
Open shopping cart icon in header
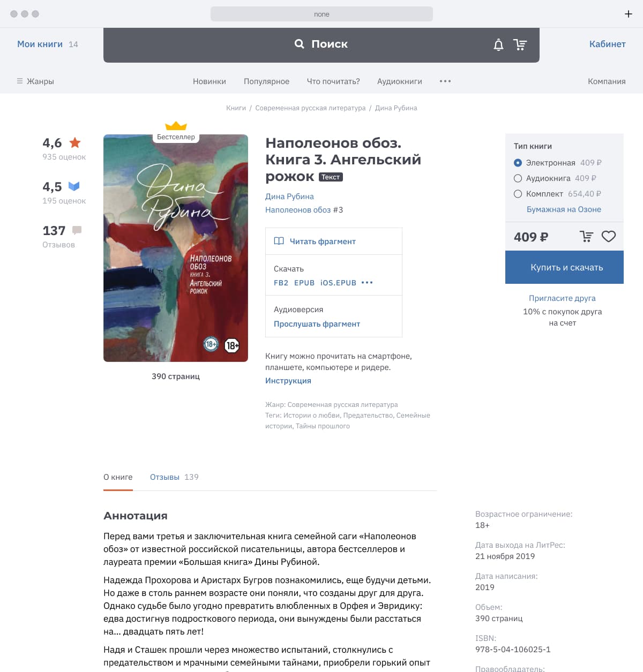(x=520, y=44)
